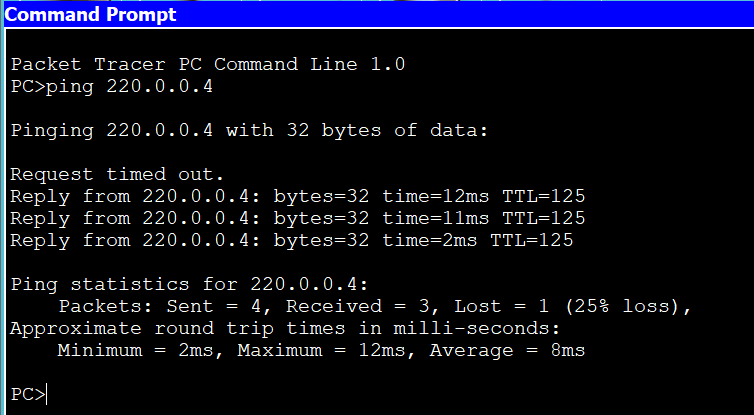Click TTL=125 on the first reply line
Viewport: 754px width, 415px height.
(544, 196)
